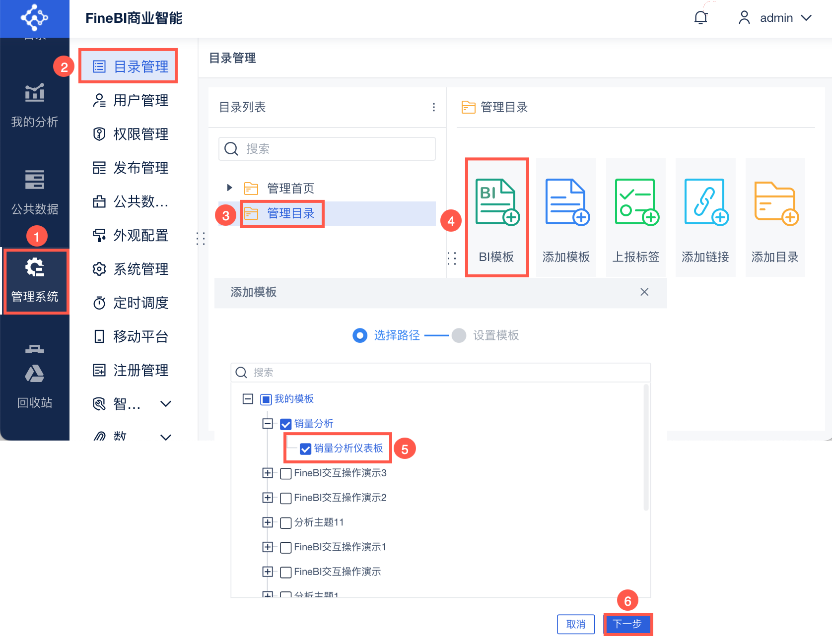The height and width of the screenshot is (644, 832).
Task: Click the directory panel drag handle
Action: 452,258
